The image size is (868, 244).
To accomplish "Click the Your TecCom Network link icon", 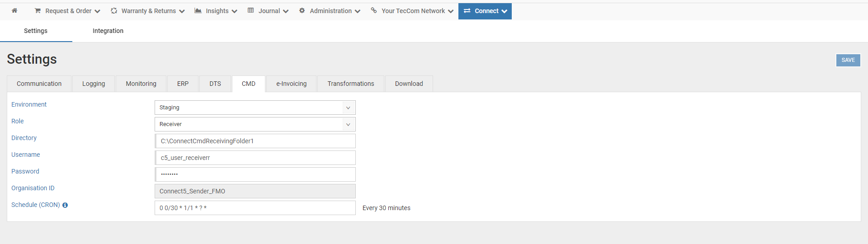I will pyautogui.click(x=374, y=11).
